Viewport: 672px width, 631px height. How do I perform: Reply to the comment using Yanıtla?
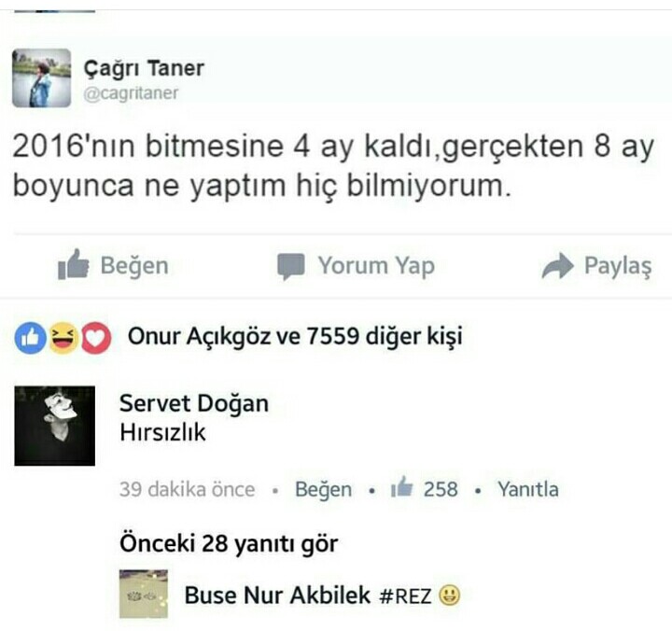pyautogui.click(x=528, y=489)
